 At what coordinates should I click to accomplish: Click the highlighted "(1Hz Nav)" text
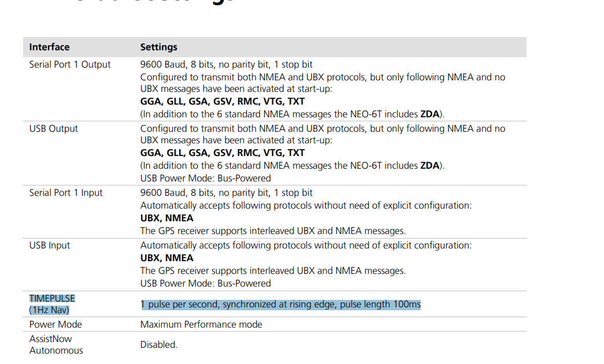(49, 310)
